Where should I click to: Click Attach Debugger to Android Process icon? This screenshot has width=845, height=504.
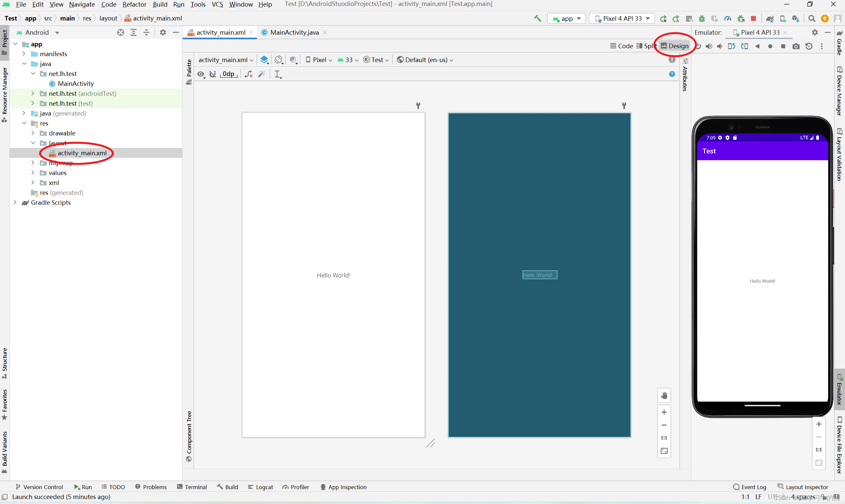tap(741, 19)
